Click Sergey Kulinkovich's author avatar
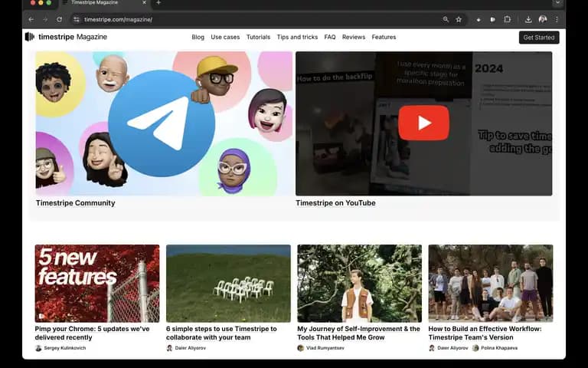Viewport: 588px width, 368px height. click(38, 348)
